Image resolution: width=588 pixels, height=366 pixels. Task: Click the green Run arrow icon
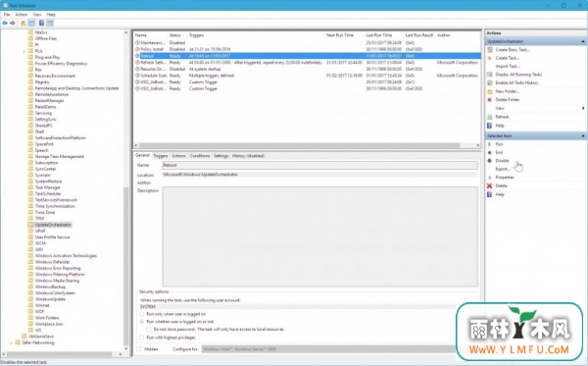(489, 144)
